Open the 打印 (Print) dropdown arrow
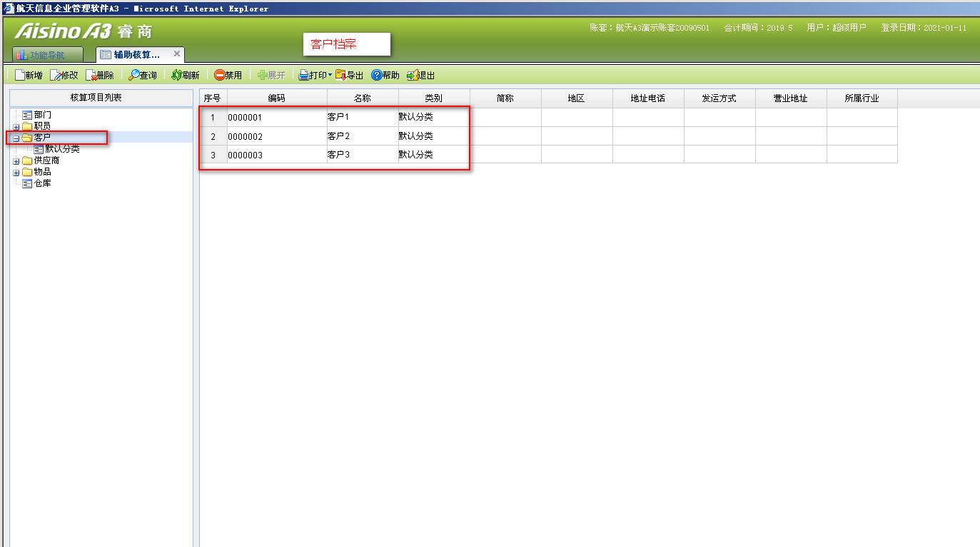980x547 pixels. 330,75
